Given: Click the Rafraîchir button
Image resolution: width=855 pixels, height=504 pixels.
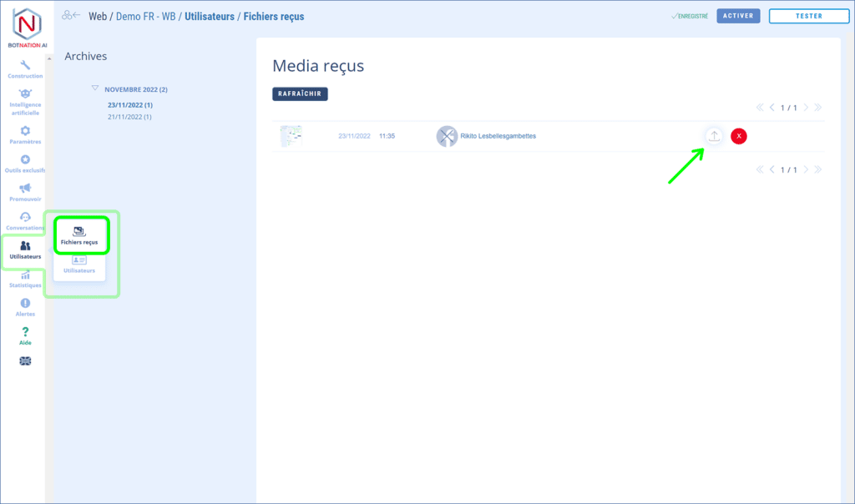Looking at the screenshot, I should [x=300, y=94].
